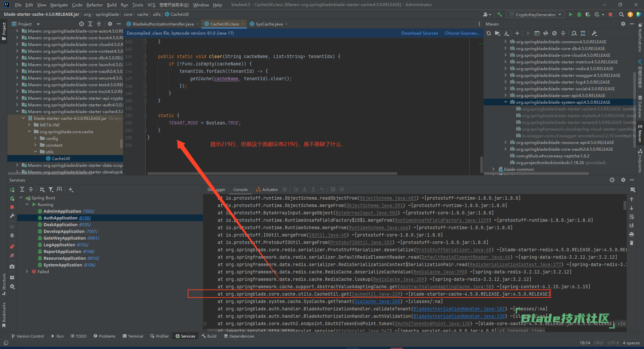Toggle soft-wrap in console side toolbar
The height and width of the screenshot is (349, 644).
(x=632, y=217)
